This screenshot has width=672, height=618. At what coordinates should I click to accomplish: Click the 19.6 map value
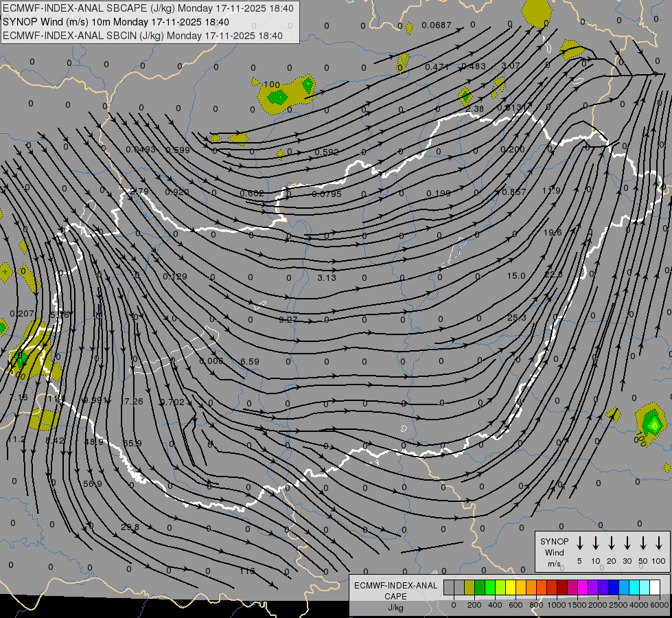tap(553, 233)
